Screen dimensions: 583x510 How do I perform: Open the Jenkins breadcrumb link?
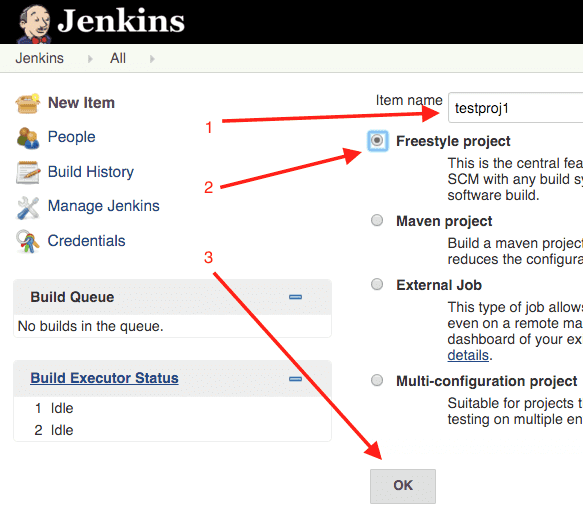tap(39, 58)
